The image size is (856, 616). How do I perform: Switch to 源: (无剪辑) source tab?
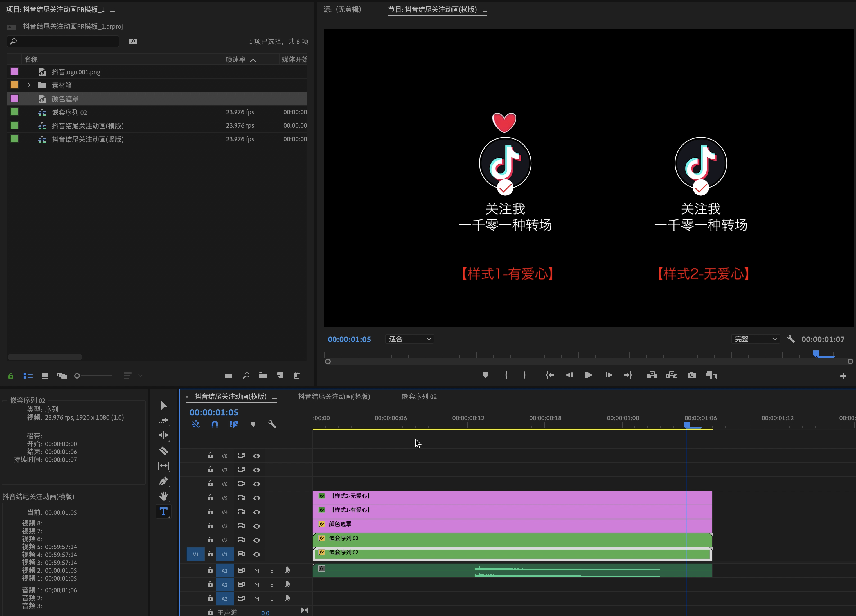[342, 10]
